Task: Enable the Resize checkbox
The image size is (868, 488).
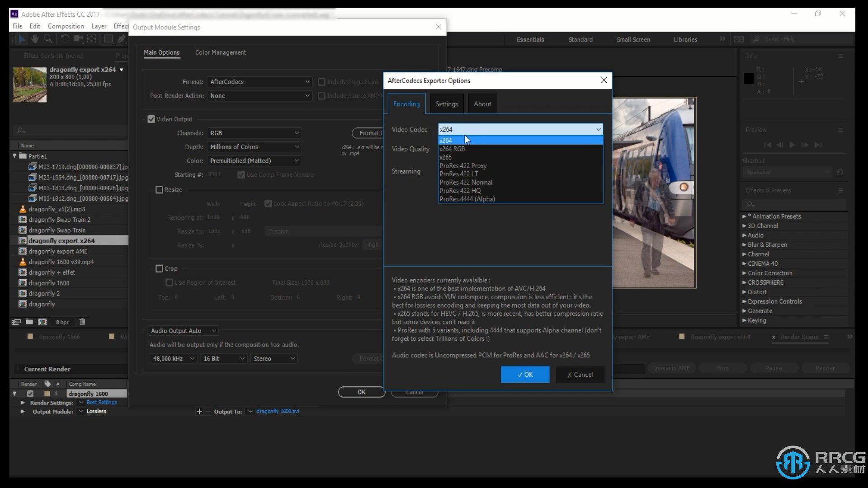Action: [x=159, y=190]
